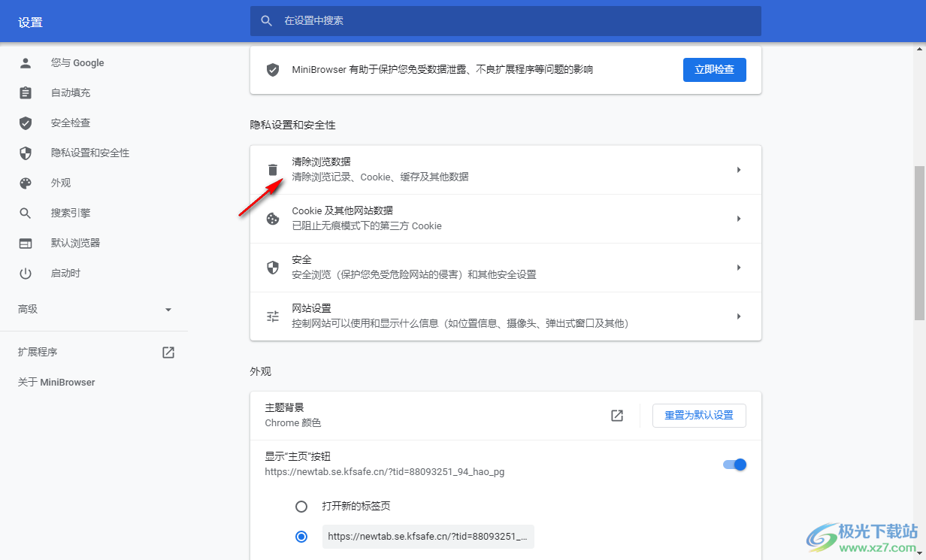
Task: Click the person icon next to 您与 Google
Action: click(x=26, y=62)
